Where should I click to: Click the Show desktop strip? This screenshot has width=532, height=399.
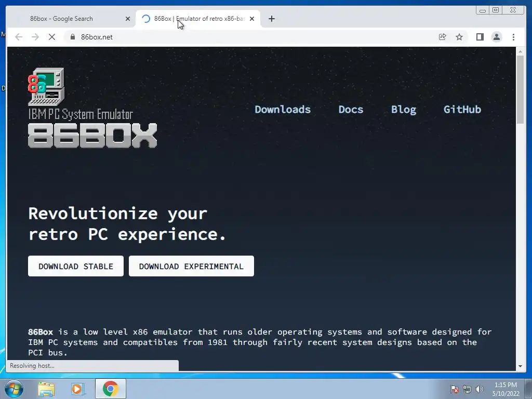coord(528,389)
